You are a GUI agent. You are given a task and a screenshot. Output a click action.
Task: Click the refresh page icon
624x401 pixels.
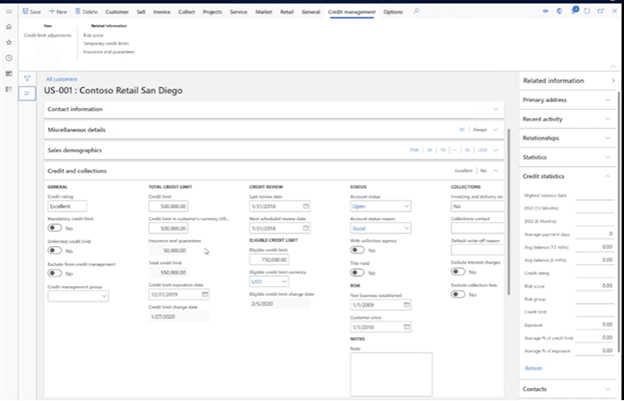(587, 12)
